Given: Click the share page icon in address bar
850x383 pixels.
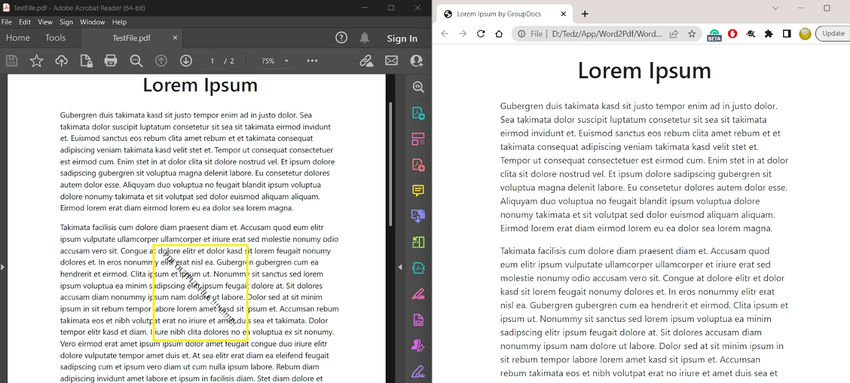Looking at the screenshot, I should click(674, 34).
